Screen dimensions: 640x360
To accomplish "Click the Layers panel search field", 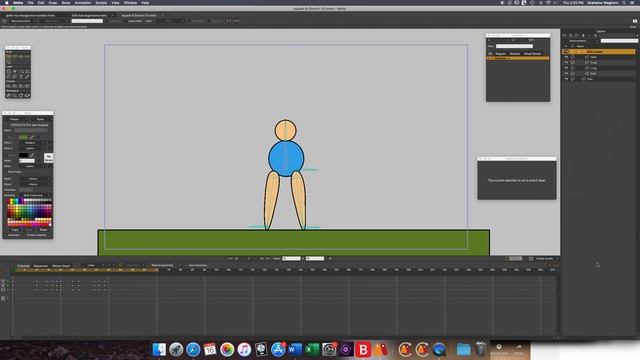I will 619,41.
